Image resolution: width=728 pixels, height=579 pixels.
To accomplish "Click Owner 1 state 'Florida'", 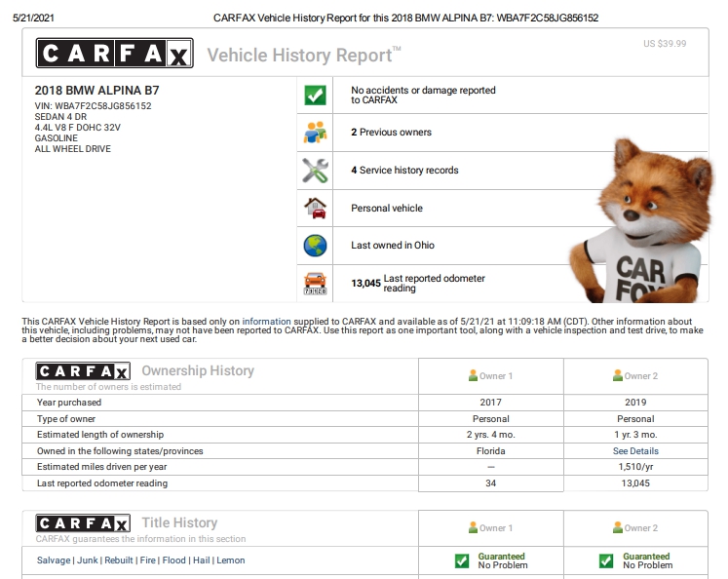I will point(491,451).
